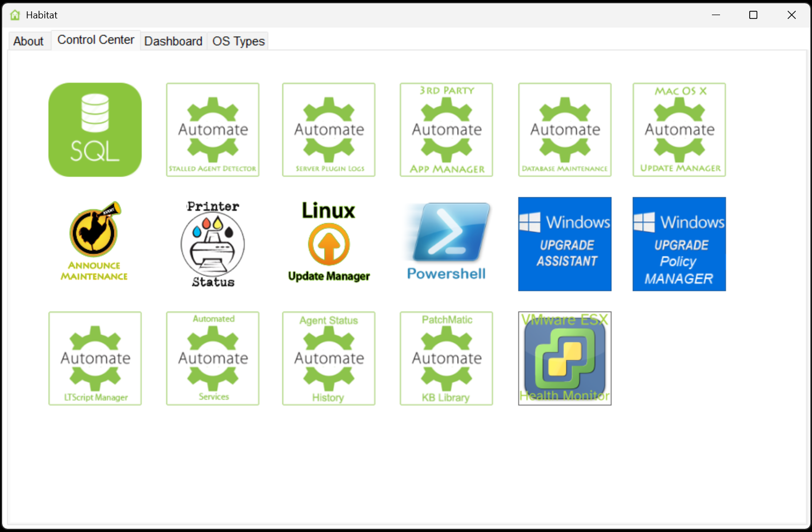Launch the Stalled Agent Detector
The width and height of the screenshot is (812, 532).
click(213, 129)
